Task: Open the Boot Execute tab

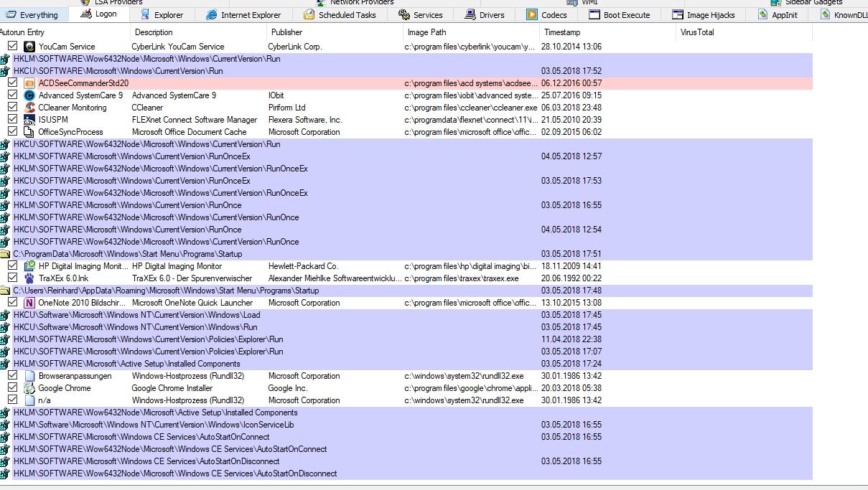Action: click(620, 15)
